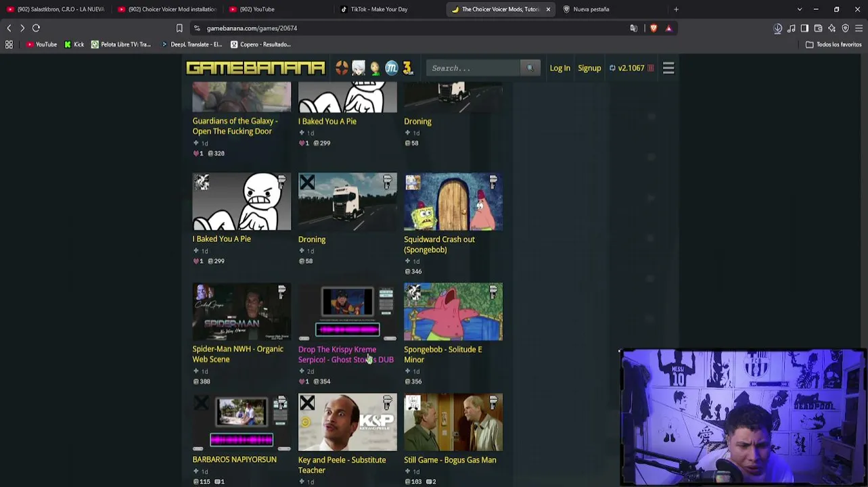868x487 pixels.
Task: Open the page translate icon
Action: click(634, 28)
